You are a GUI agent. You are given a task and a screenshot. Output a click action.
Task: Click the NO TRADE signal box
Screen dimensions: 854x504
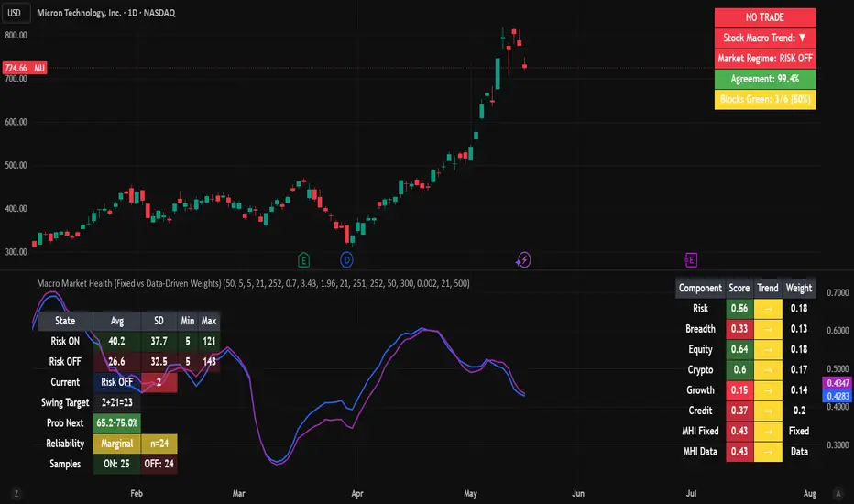click(x=765, y=17)
